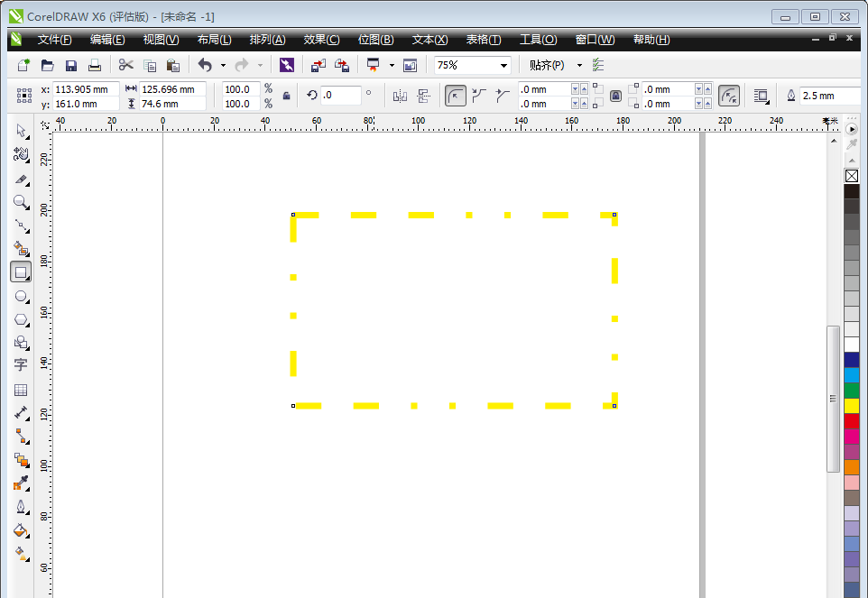Cut selection with scissors icon
Screen dimensions: 868x598
[125, 65]
